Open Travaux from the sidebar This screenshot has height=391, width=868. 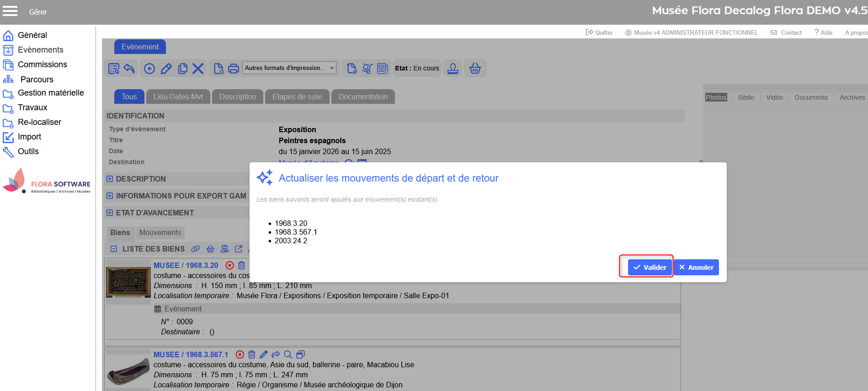(x=25, y=107)
